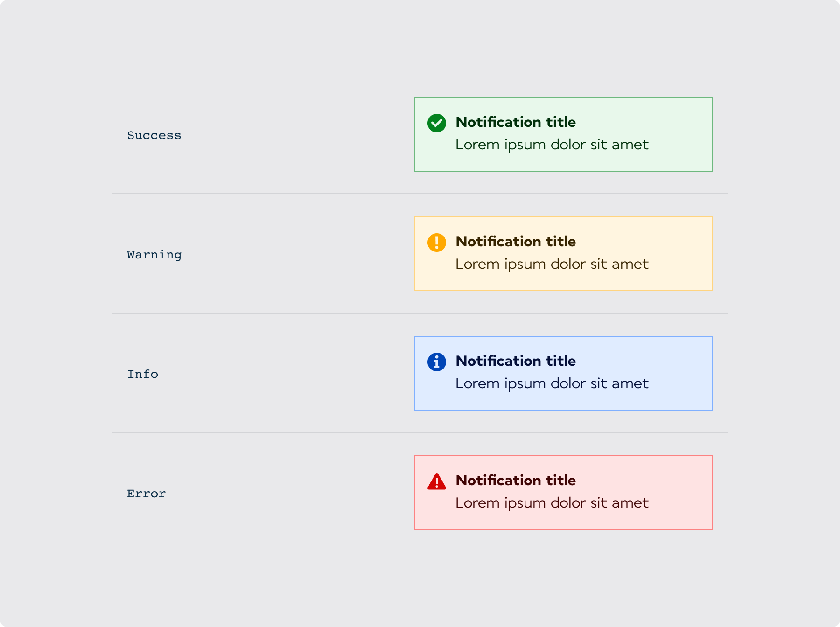This screenshot has height=627, width=840.
Task: Select the Success row label
Action: click(154, 135)
